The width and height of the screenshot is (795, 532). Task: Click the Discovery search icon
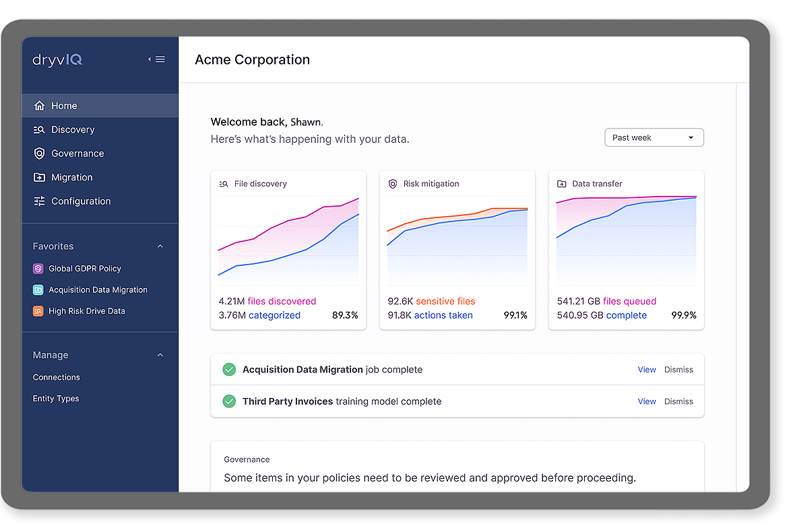[39, 130]
